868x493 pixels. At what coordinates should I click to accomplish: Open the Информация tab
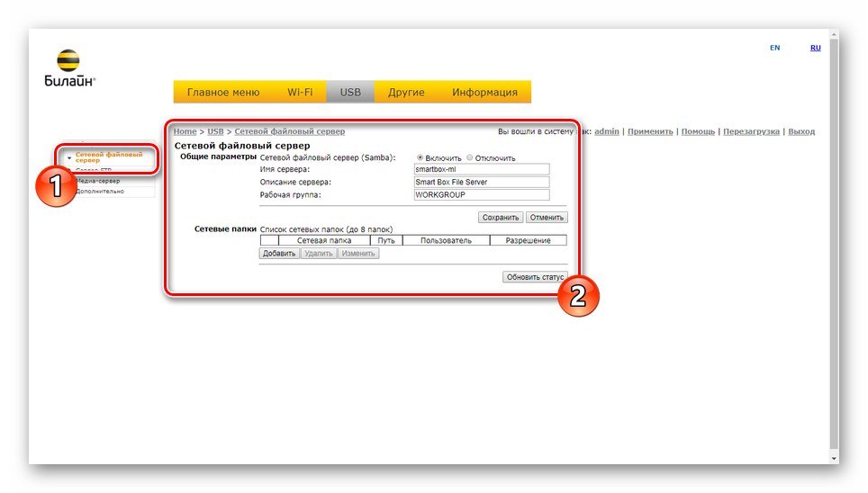tap(484, 92)
